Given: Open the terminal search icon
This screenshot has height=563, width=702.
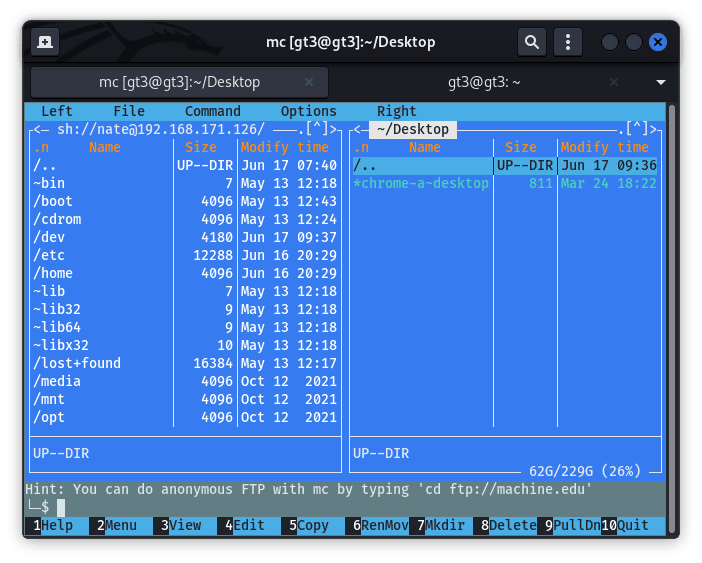Looking at the screenshot, I should [x=532, y=42].
